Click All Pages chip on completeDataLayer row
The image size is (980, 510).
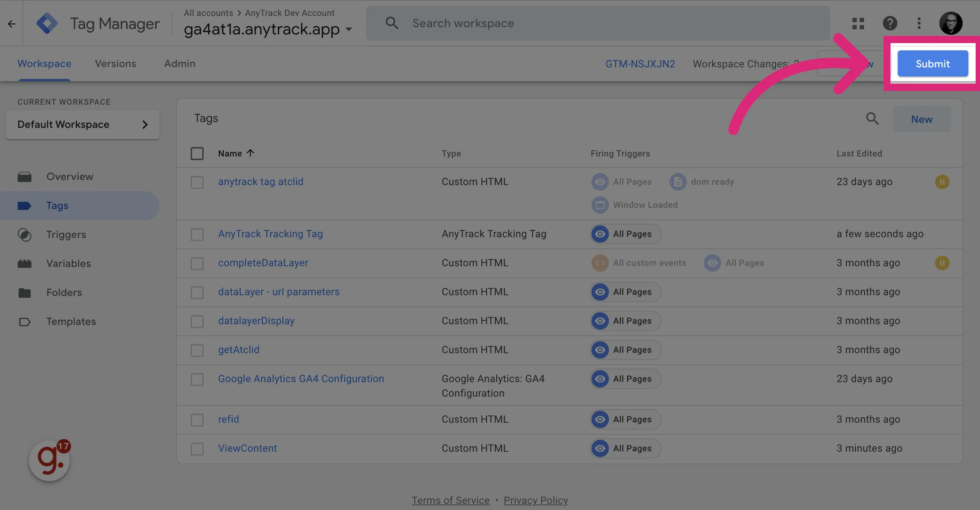tap(734, 263)
